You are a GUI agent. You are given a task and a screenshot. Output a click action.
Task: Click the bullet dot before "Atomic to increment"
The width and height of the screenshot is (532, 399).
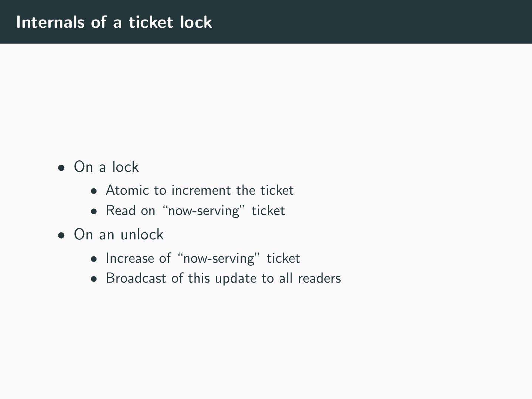[95, 191]
